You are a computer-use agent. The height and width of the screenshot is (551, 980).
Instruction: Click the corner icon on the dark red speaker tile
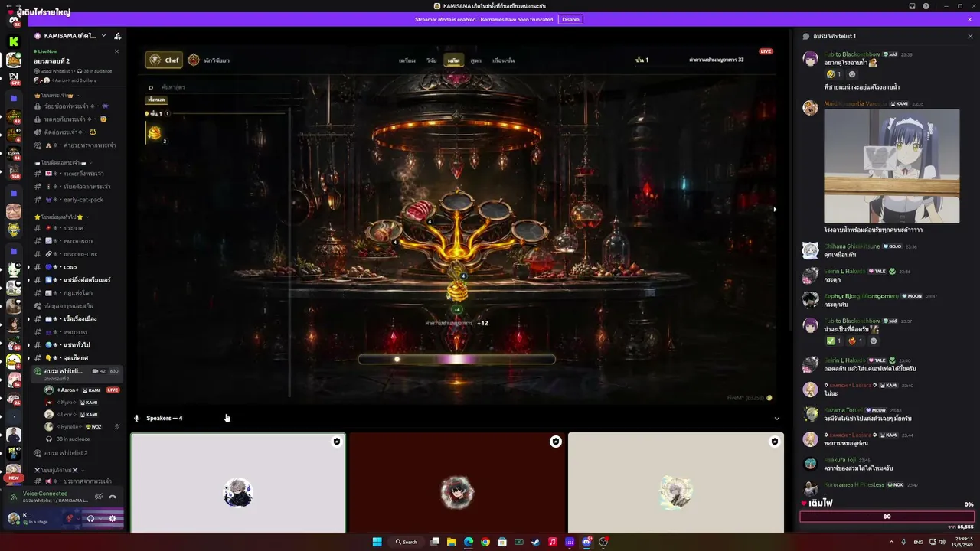coord(555,442)
